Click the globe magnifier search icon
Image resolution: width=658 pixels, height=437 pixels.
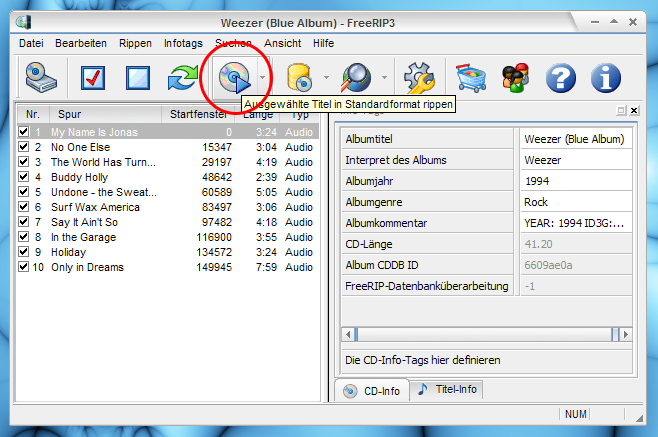point(356,78)
